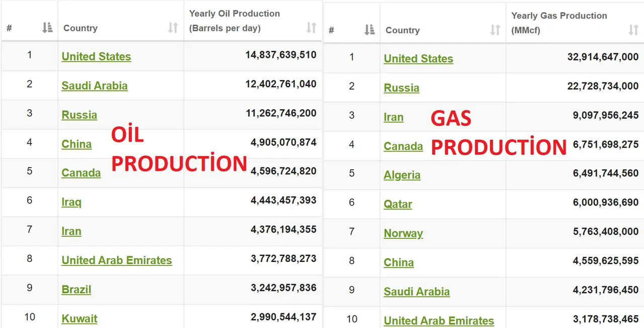This screenshot has height=328, width=644.
Task: Select gas value 5,763,408,000
Action: pos(606,232)
